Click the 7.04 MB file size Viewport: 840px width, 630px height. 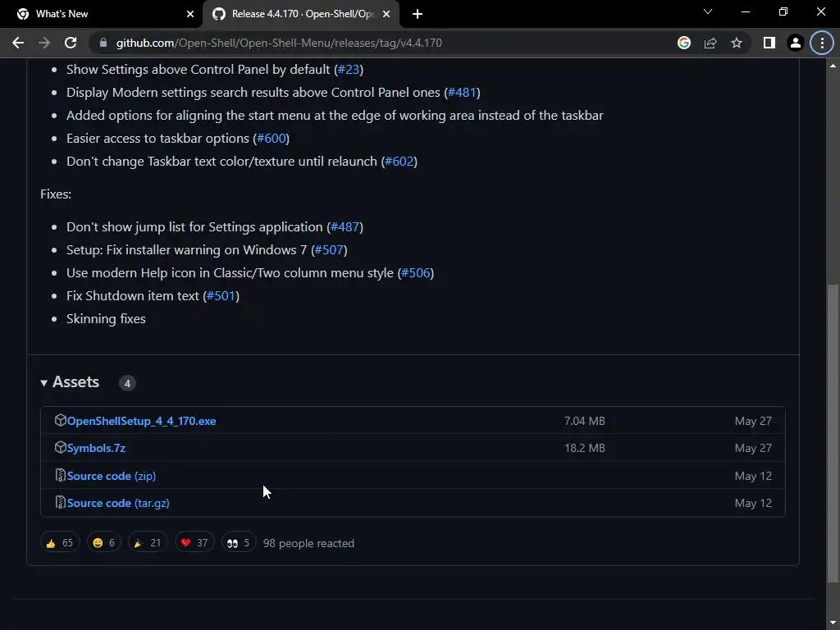click(x=584, y=421)
